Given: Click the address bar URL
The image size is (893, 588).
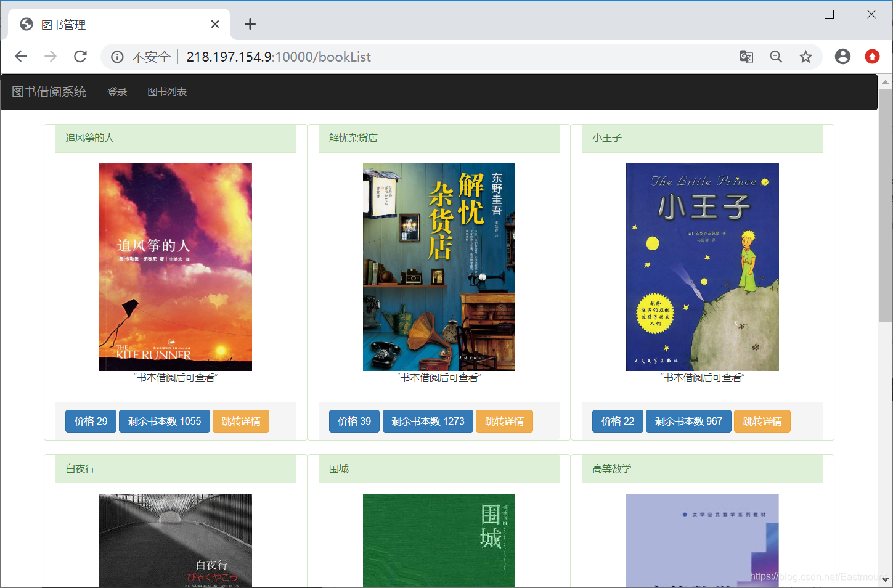Looking at the screenshot, I should coord(279,57).
